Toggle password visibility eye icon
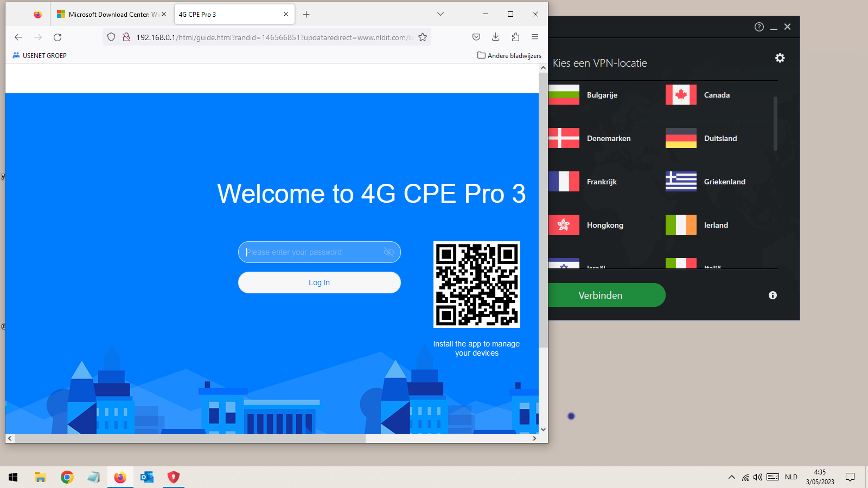868x488 pixels. coord(389,252)
